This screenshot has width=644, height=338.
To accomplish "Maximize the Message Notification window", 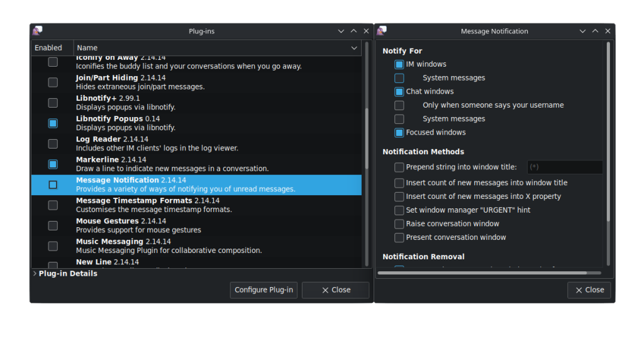I will coord(595,31).
